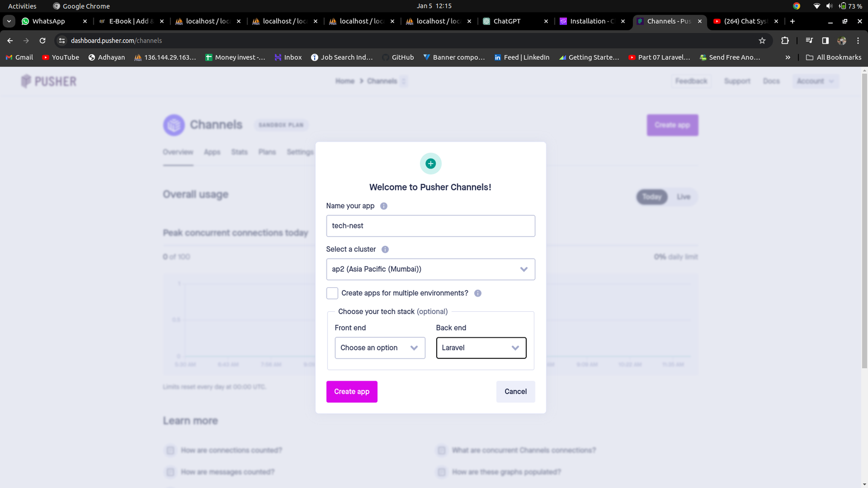Viewport: 868px width, 488px height.
Task: Open the Chrome three-dot menu
Action: tap(858, 41)
